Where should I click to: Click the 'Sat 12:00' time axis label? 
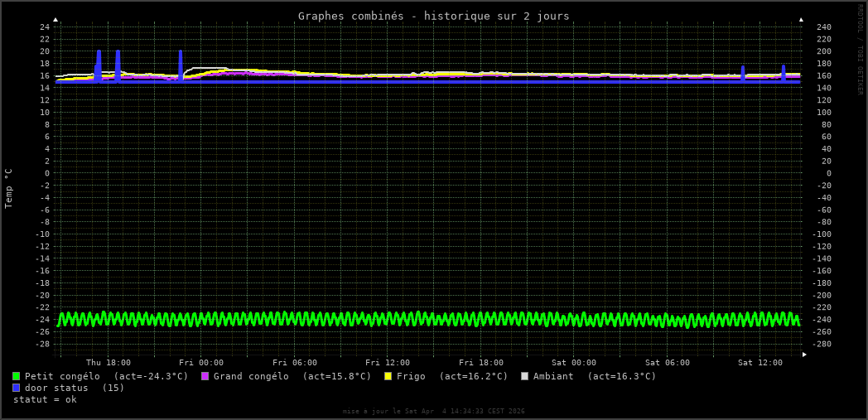tap(760, 363)
